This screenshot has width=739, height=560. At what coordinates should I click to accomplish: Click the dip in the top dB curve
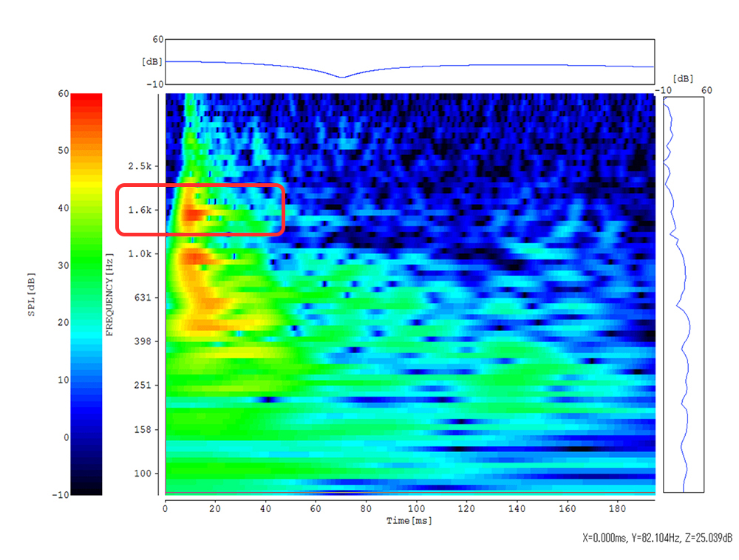click(341, 76)
